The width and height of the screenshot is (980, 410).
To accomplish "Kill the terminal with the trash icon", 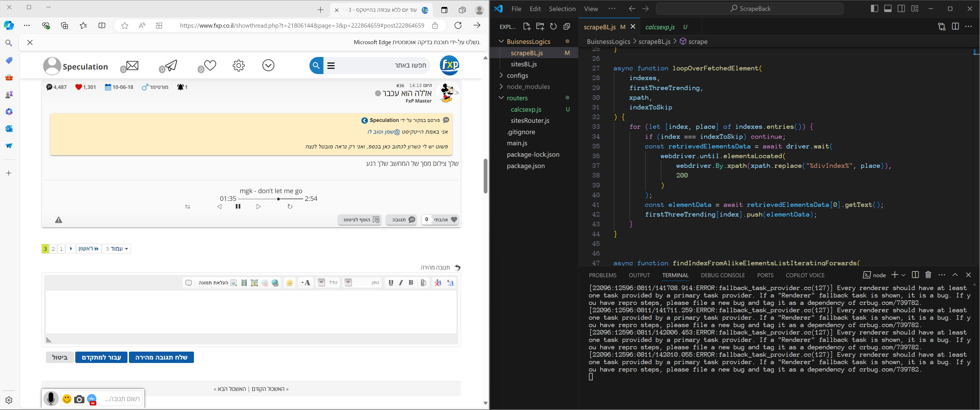I will (928, 274).
